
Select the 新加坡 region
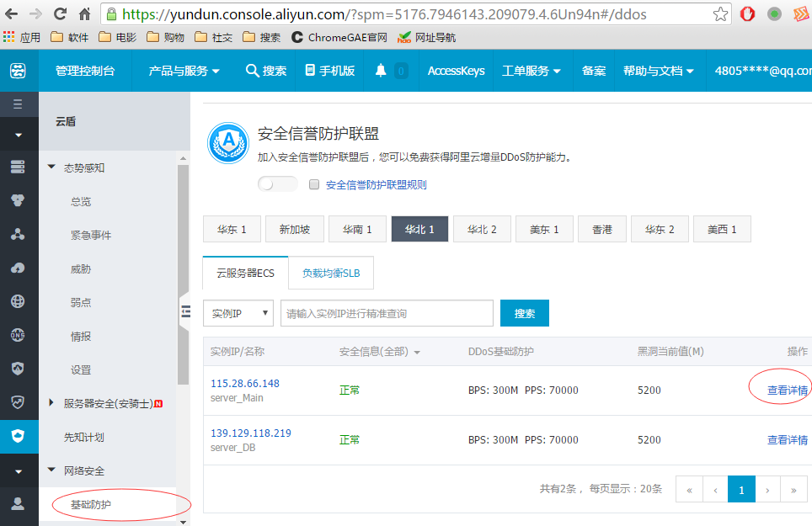[295, 229]
